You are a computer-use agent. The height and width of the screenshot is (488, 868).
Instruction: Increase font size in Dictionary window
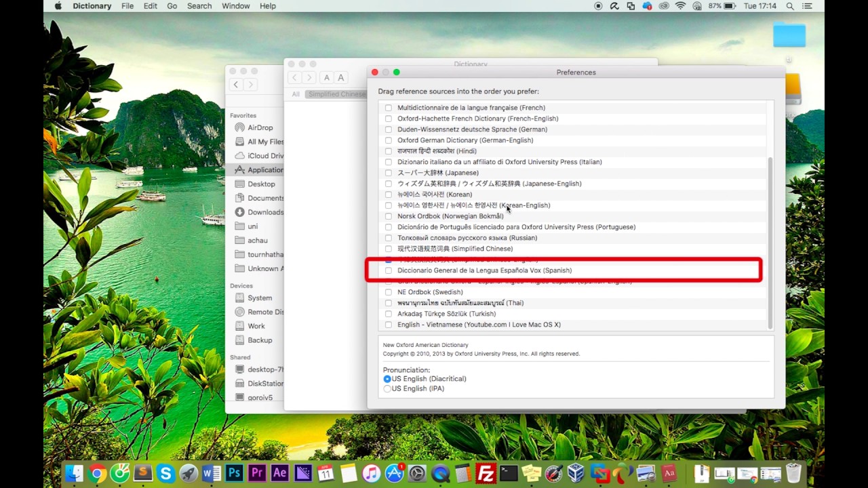(341, 78)
